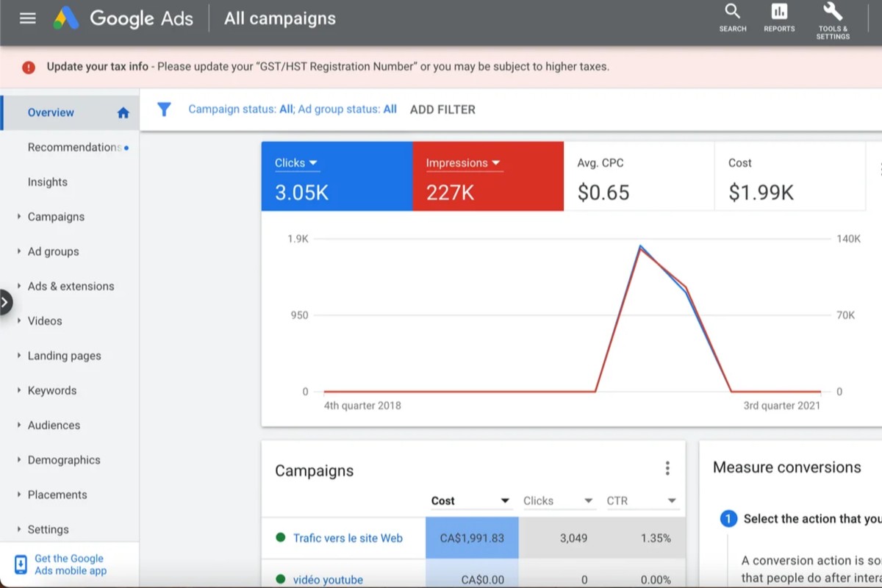The height and width of the screenshot is (588, 882).
Task: Open the Clicks metric dropdown
Action: (x=314, y=162)
